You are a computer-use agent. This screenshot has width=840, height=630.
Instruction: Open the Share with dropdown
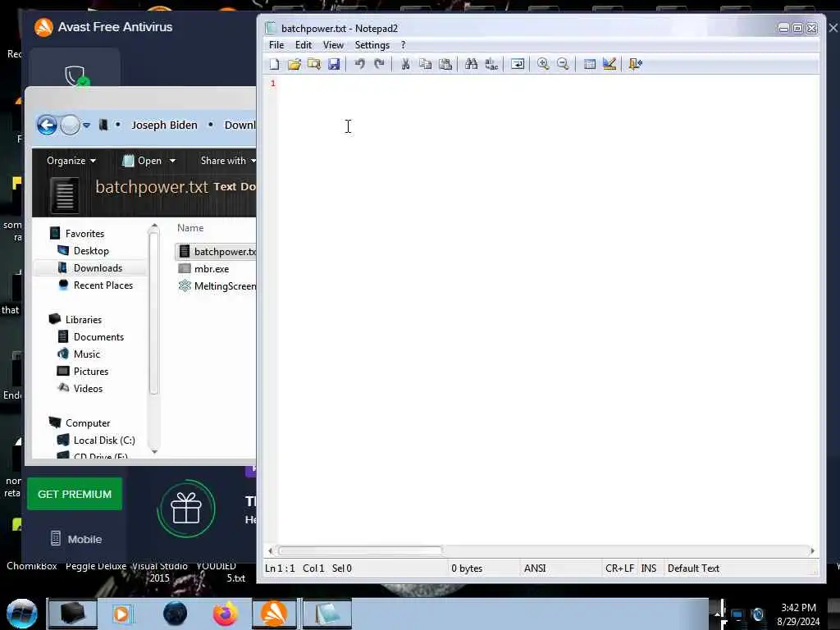click(227, 161)
